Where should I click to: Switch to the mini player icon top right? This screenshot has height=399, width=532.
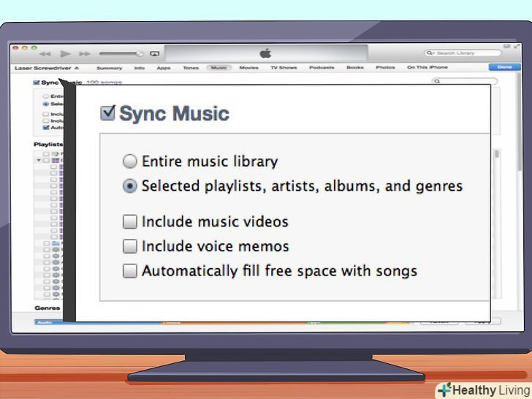tap(506, 46)
